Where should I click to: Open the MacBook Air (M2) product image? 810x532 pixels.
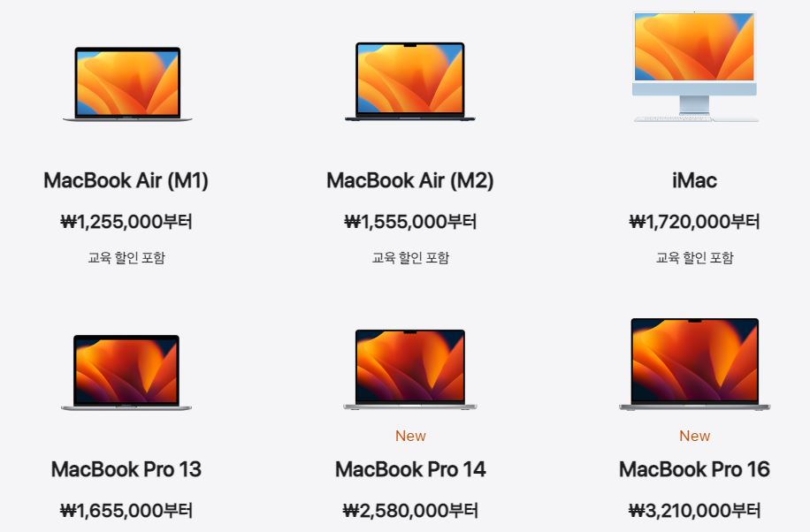pos(410,82)
